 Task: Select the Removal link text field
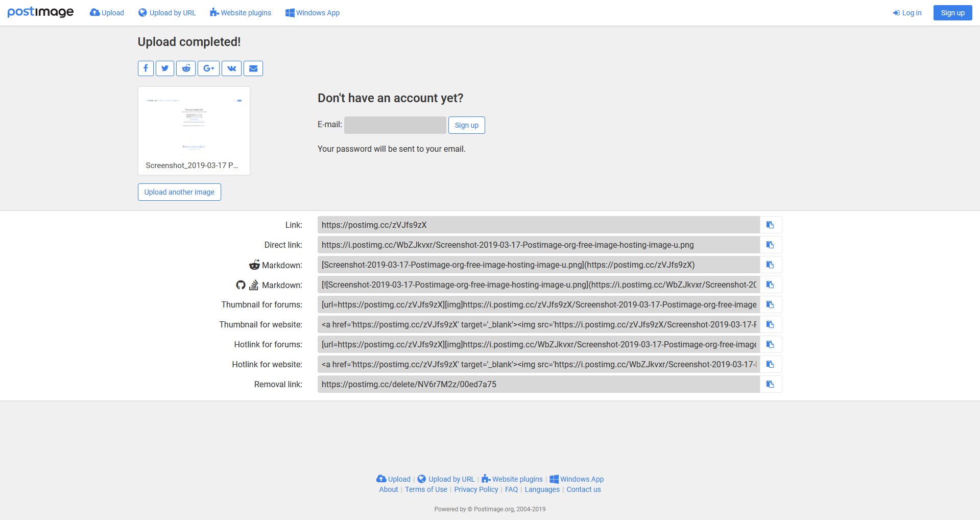click(539, 384)
